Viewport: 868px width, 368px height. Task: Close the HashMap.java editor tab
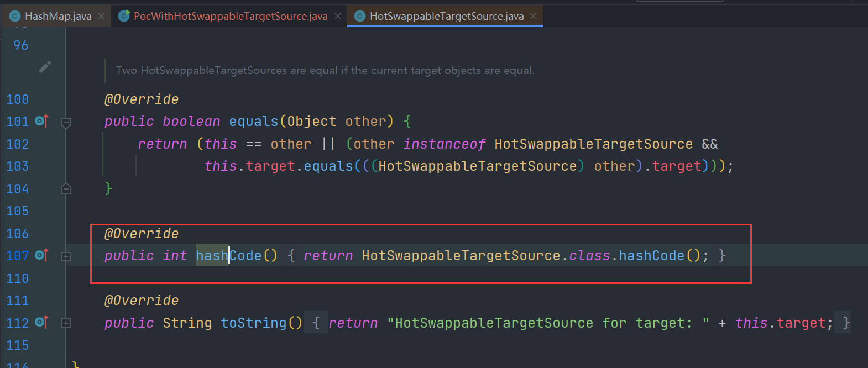point(101,17)
